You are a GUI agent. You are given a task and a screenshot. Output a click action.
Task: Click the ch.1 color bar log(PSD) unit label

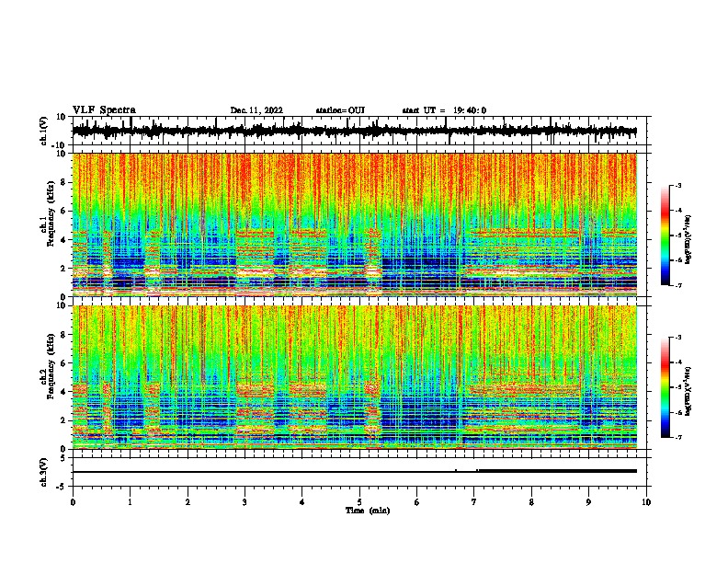point(688,239)
